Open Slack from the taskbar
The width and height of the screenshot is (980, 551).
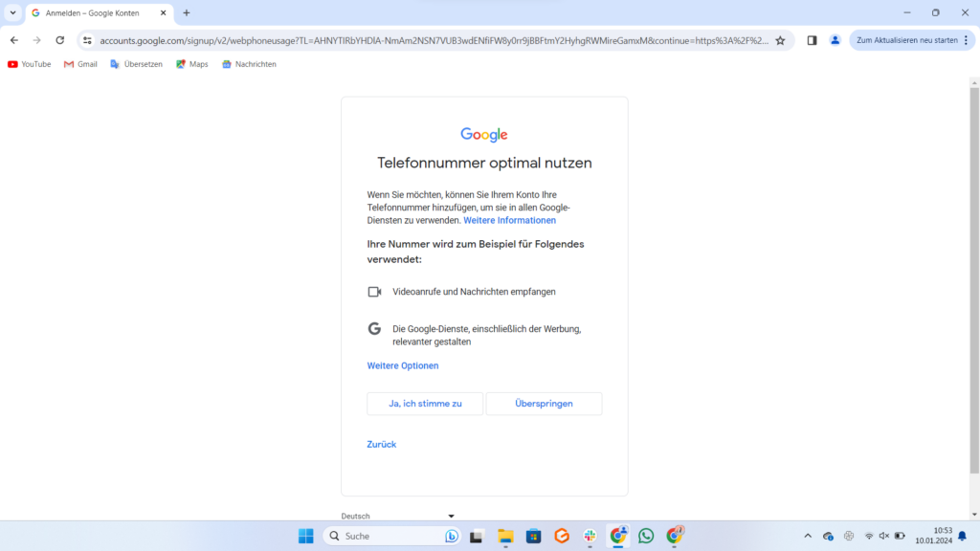coord(590,536)
